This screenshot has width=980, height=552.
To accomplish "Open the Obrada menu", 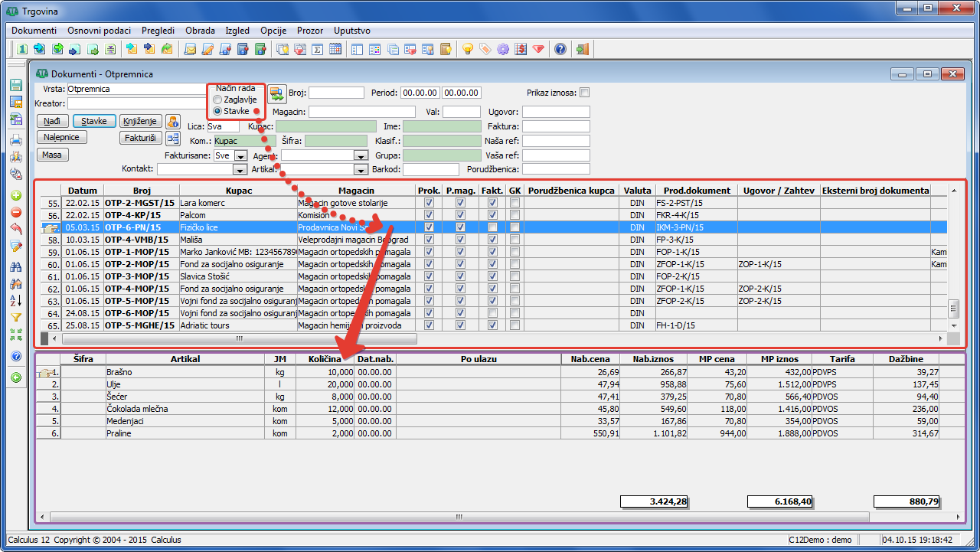I will pos(200,31).
